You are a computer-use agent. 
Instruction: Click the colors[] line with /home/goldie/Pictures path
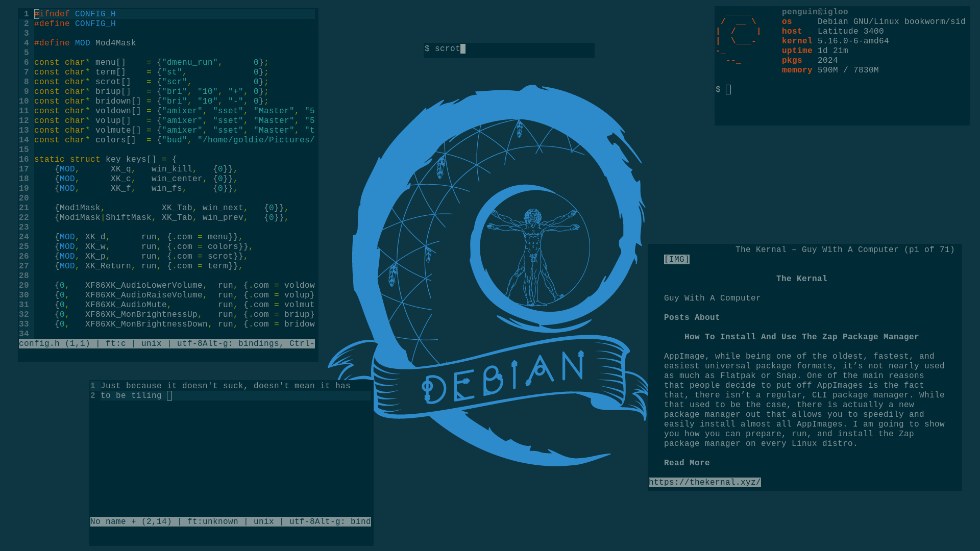(175, 140)
